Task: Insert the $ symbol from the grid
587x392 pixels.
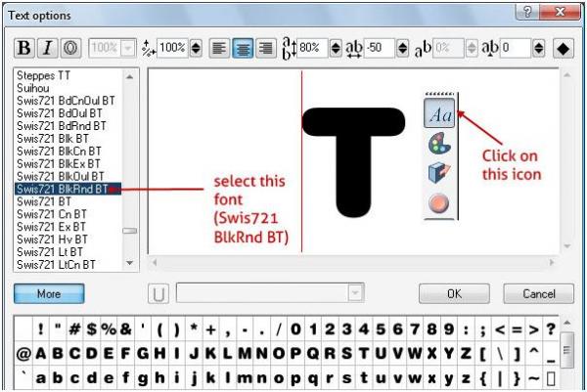Action: tap(92, 329)
